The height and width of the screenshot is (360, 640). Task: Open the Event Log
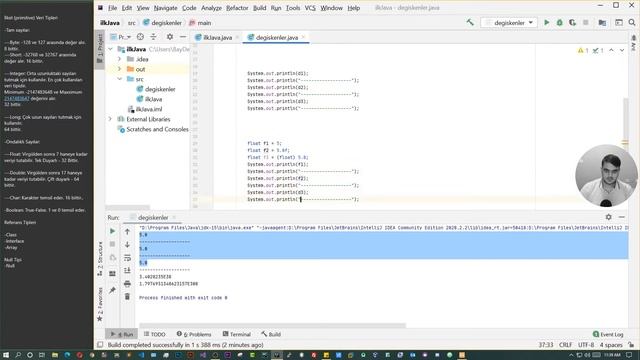pyautogui.click(x=608, y=334)
